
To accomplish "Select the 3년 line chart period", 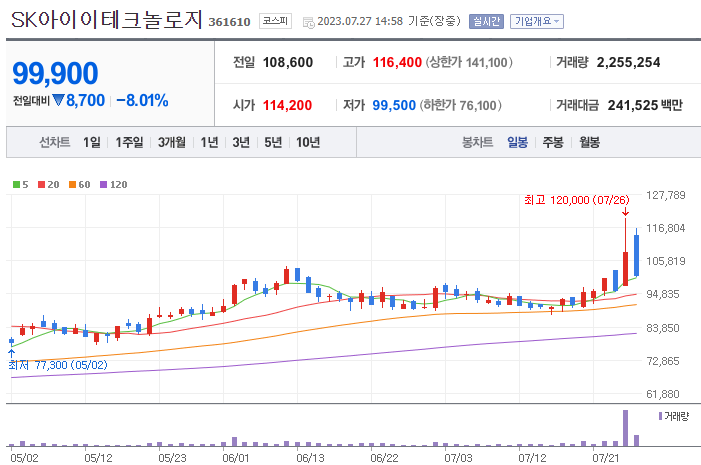I will (241, 142).
